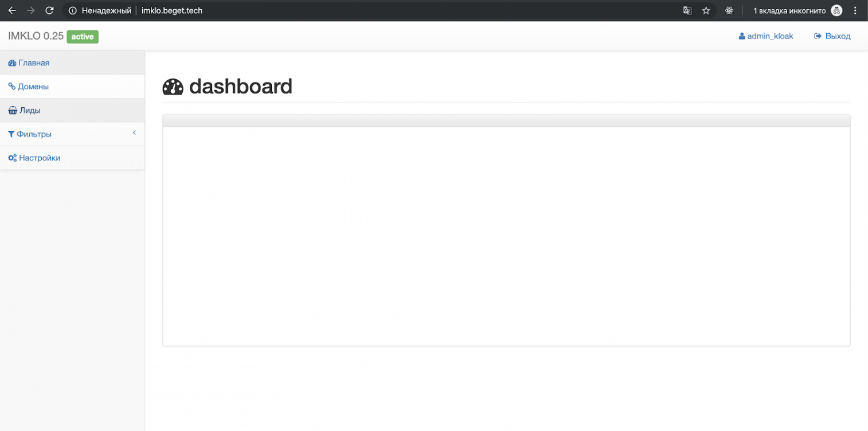Click the user icon next to admin_kloak
868x431 pixels.
coord(742,36)
